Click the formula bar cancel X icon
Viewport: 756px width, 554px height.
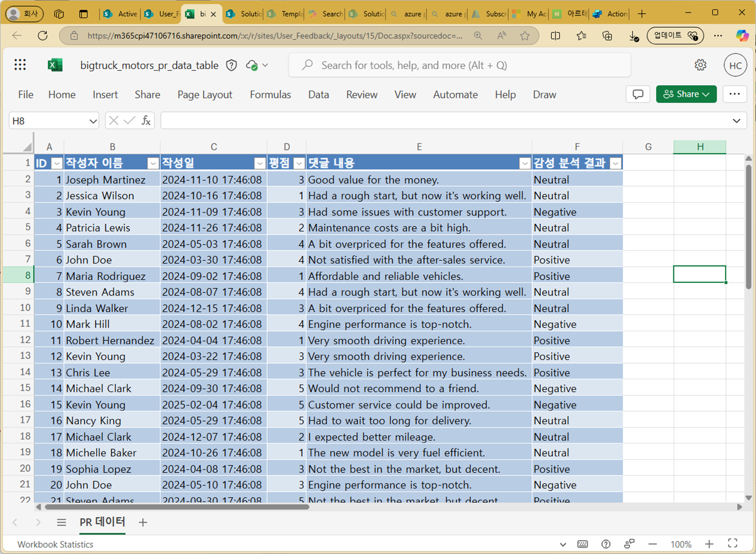point(114,121)
